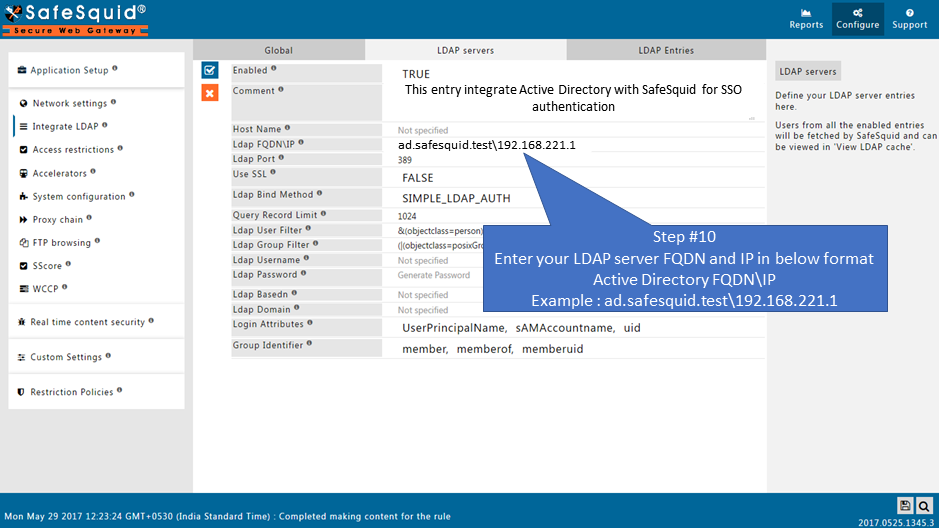The width and height of the screenshot is (939, 528).
Task: Click the Access restrictions check icon
Action: (23, 150)
